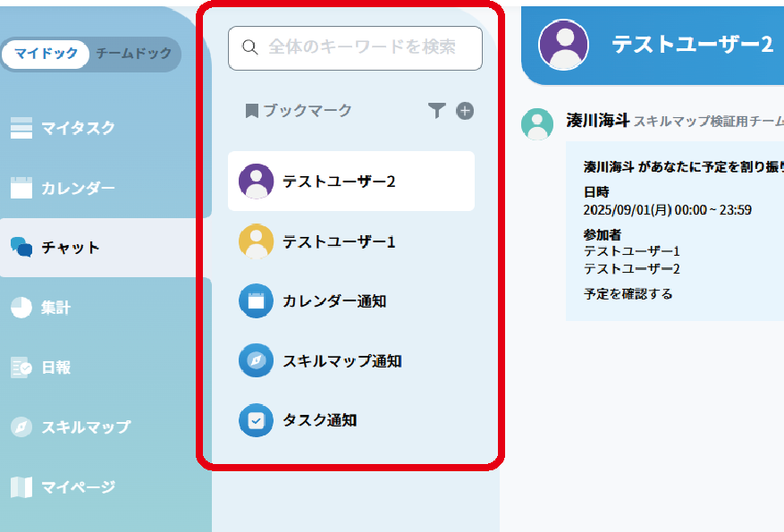
Task: Click the yellow avatar of テストユーザー1
Action: (256, 241)
